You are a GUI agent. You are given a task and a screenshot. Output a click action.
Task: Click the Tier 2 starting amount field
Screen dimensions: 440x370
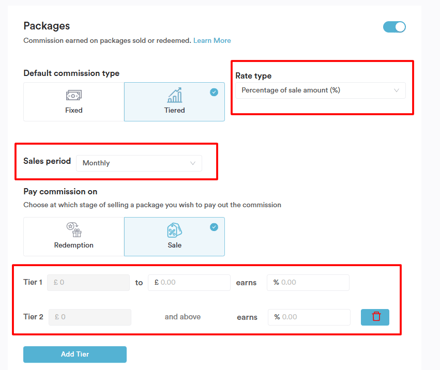click(x=90, y=317)
